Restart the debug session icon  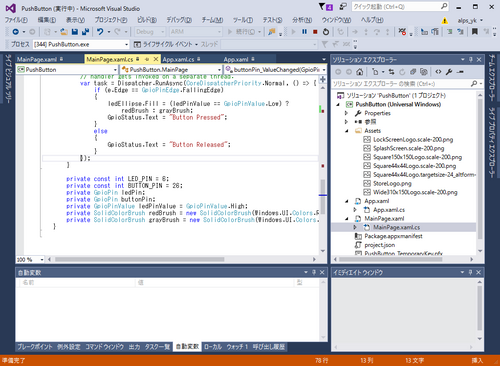[x=326, y=32]
